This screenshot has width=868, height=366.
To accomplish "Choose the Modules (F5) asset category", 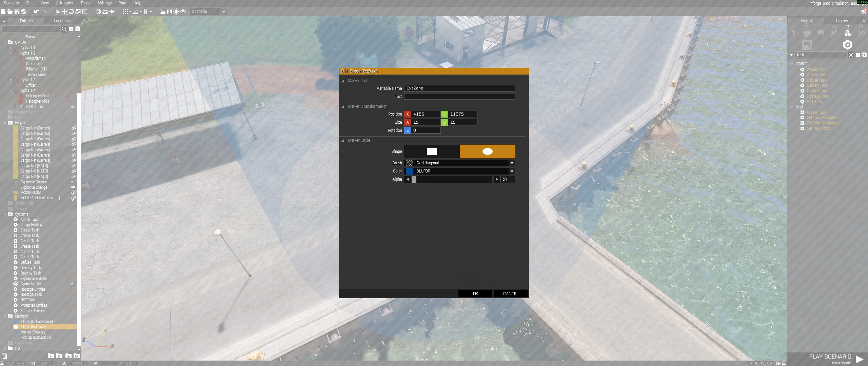I will click(847, 33).
